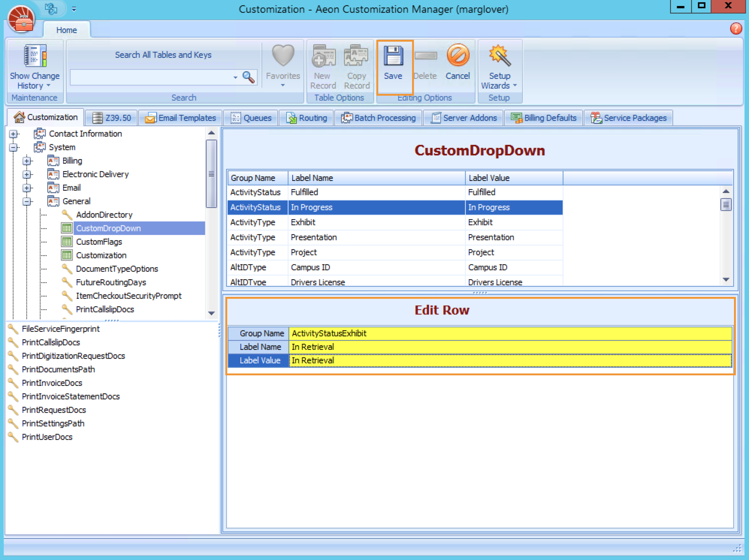
Task: Select PrintInvoiceDocs key in lower list
Action: tap(52, 383)
